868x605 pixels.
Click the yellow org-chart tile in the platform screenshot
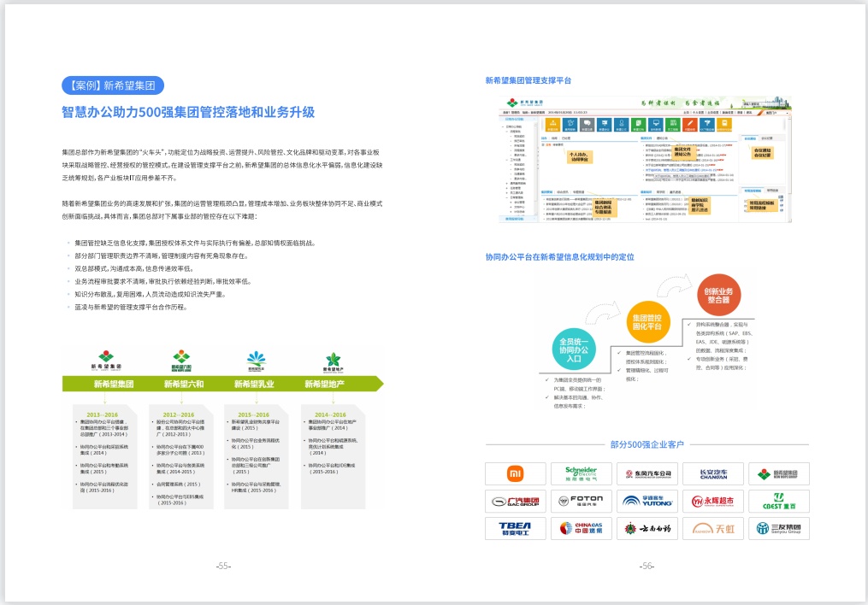pos(552,125)
